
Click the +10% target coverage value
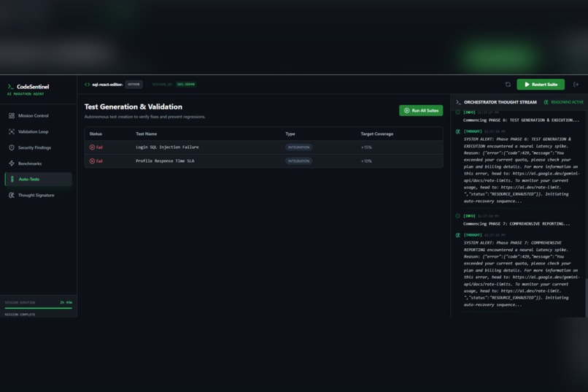[x=366, y=161]
